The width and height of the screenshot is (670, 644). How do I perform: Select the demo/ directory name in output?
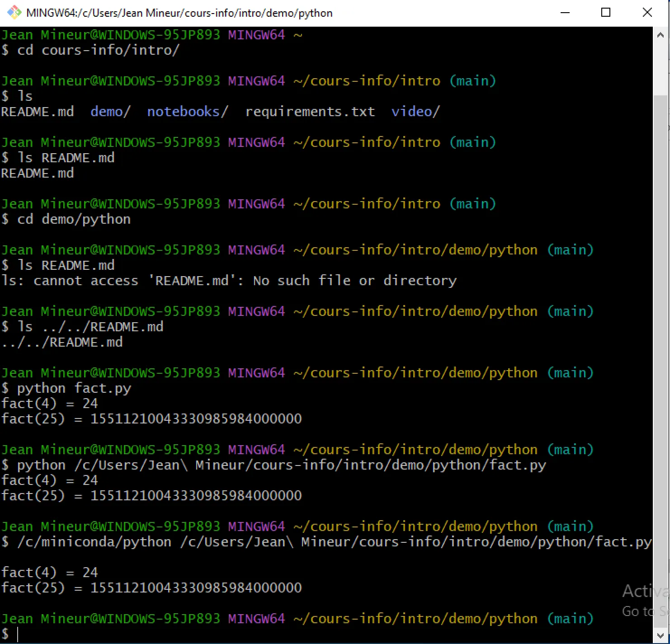[110, 112]
